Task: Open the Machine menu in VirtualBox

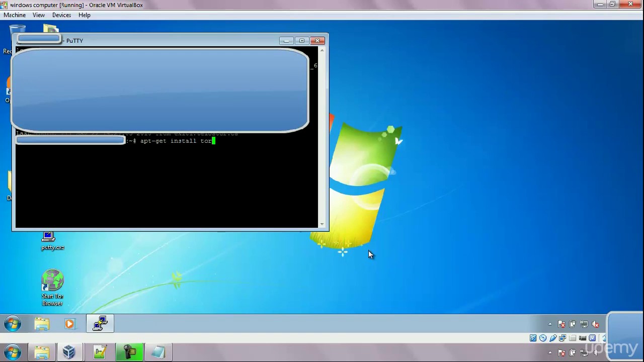Action: pyautogui.click(x=15, y=15)
